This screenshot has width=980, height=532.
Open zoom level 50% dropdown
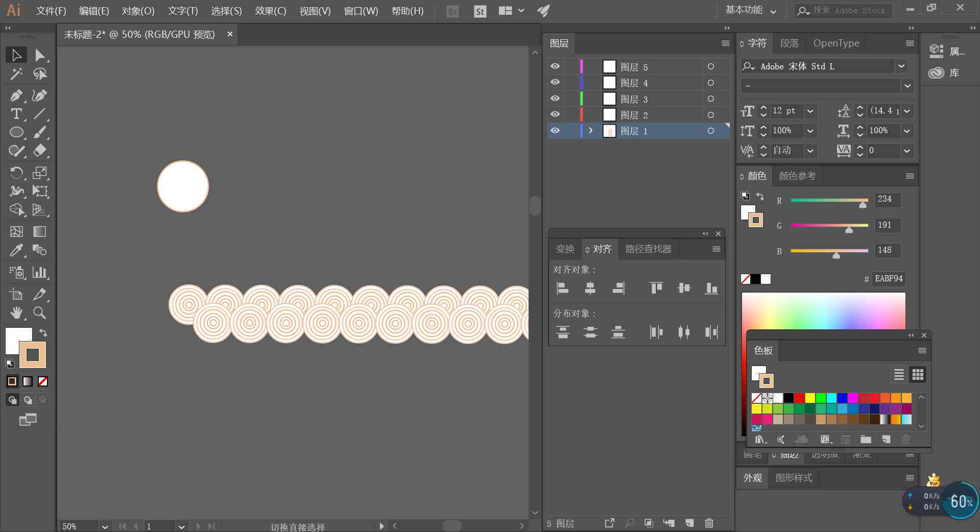pos(105,526)
